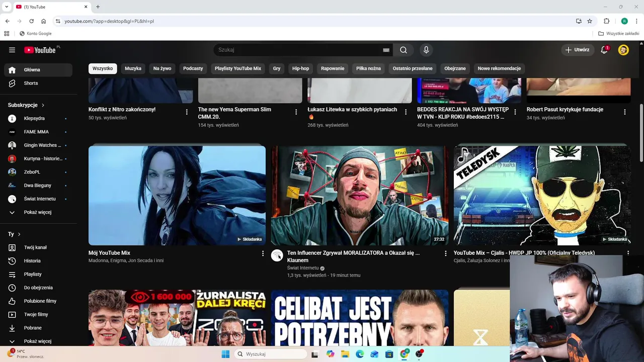Go to Główna in the sidebar
The width and height of the screenshot is (644, 362).
[x=38, y=70]
